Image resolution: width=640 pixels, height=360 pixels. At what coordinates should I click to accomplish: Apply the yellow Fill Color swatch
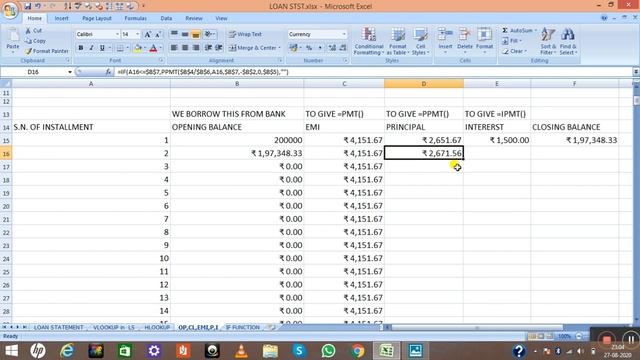(138, 48)
